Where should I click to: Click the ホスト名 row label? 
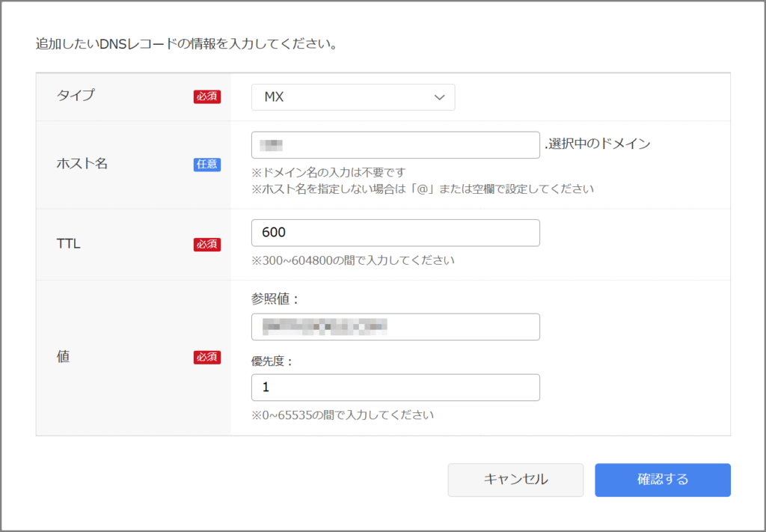(x=82, y=164)
